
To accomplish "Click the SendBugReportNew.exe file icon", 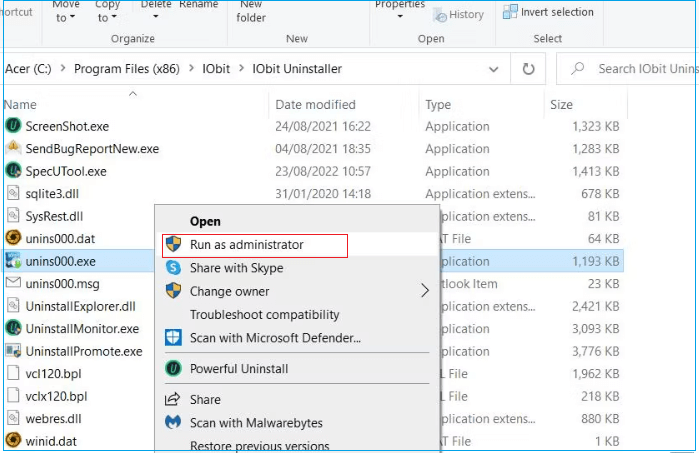I will pos(13,148).
